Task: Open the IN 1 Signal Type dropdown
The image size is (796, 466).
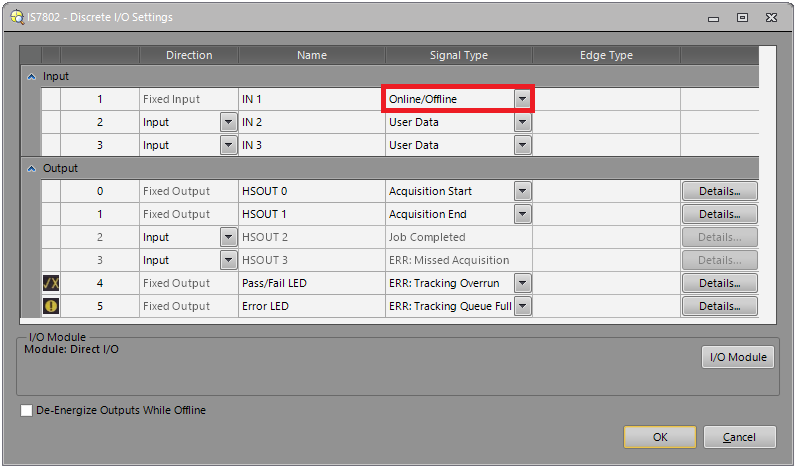Action: (522, 99)
